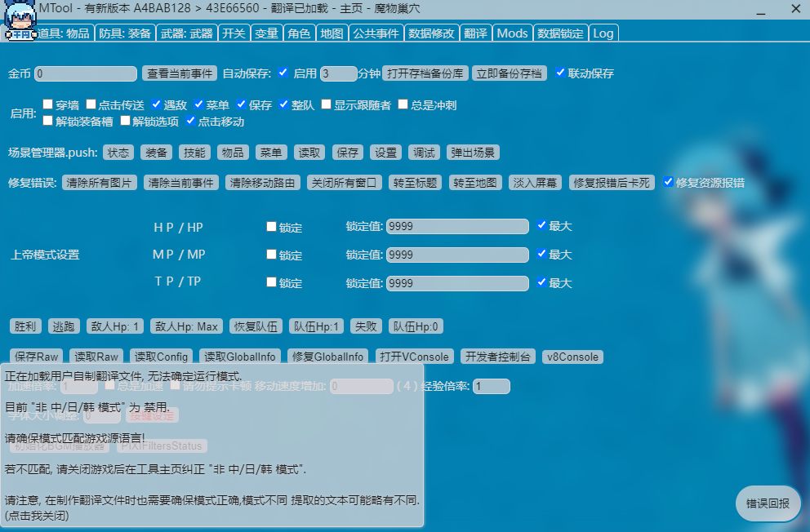810x532 pixels.
Task: Enable the 解锁装备槽 checkbox
Action: point(47,121)
